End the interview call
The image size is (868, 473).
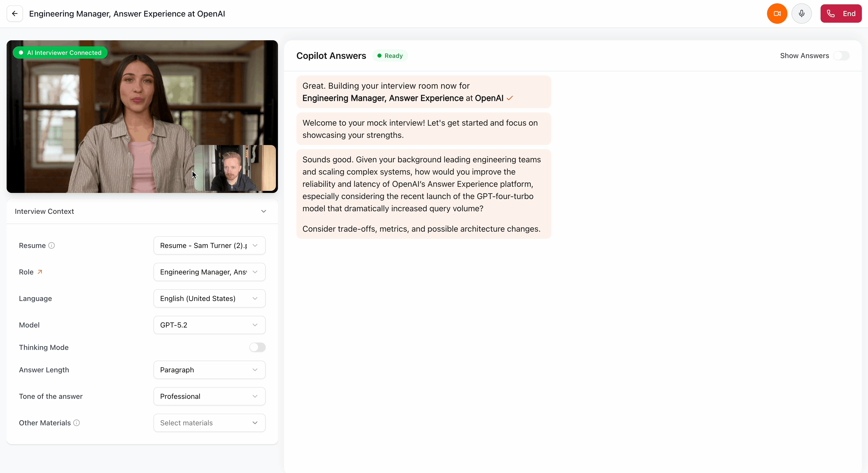point(841,14)
